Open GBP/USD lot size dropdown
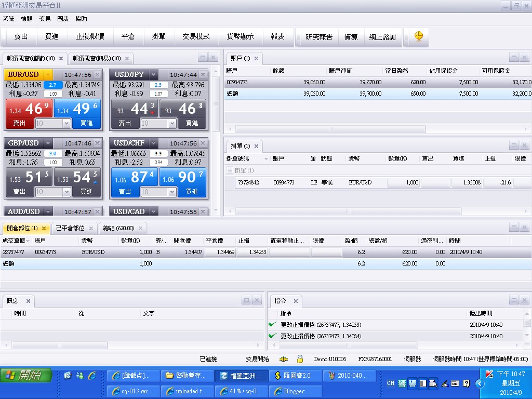Viewport: 532px width, 399px height. pyautogui.click(x=66, y=192)
